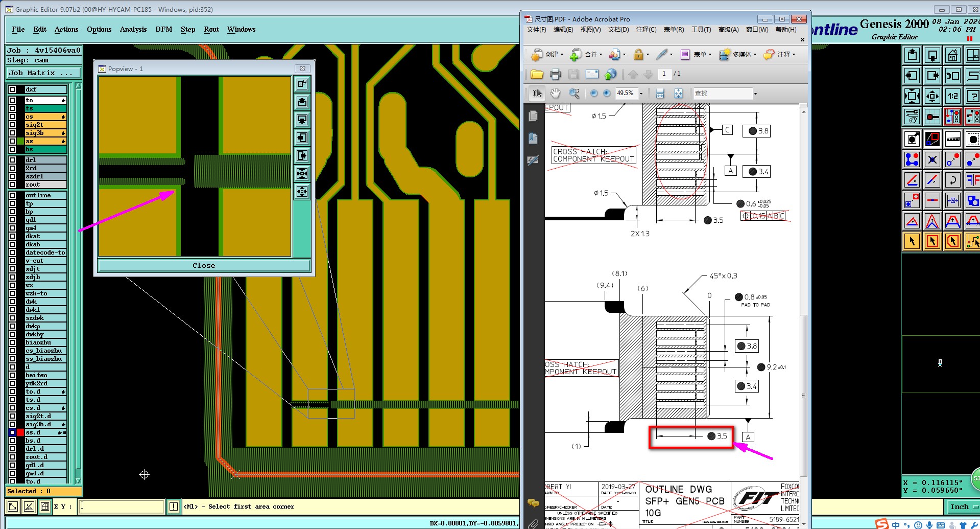
Task: Click the Home view icon in right toolbar
Action: point(952,55)
